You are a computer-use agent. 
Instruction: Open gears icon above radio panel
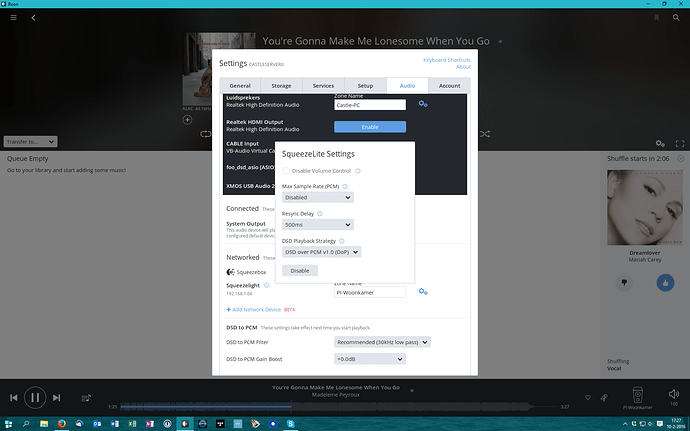(660, 143)
